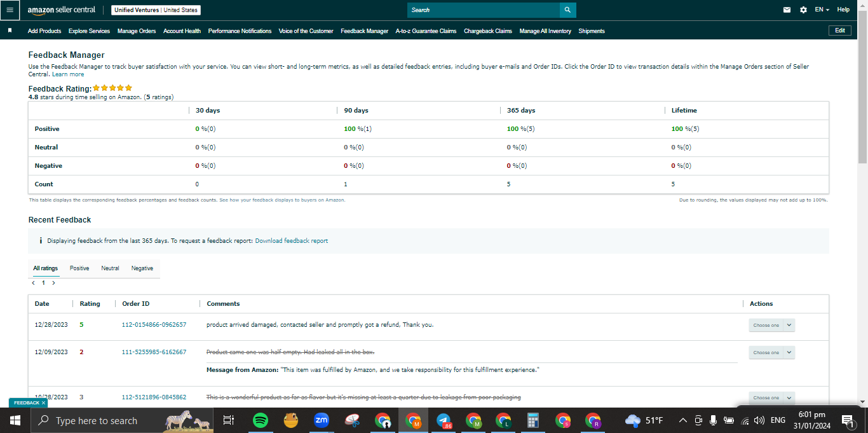Click in the Seller Central search field

pos(484,10)
